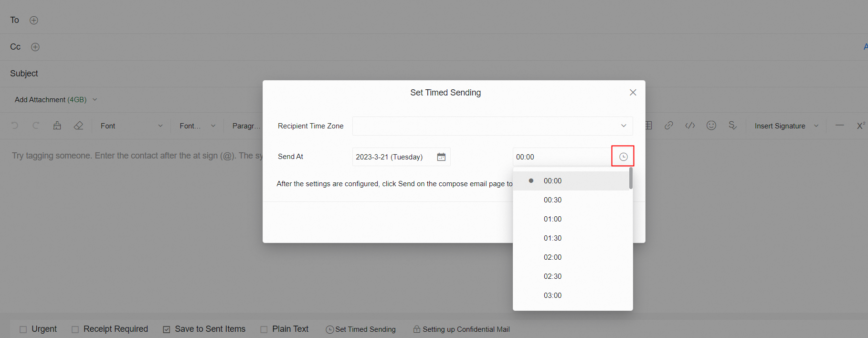This screenshot has height=338, width=868.
Task: Expand the Recipient Time Zone dropdown
Action: pos(624,126)
